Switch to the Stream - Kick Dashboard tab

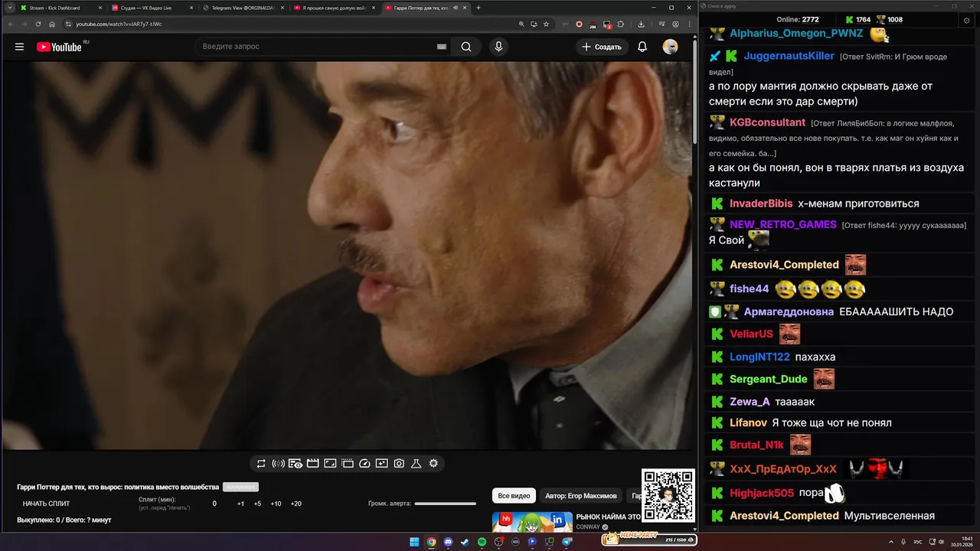click(60, 8)
